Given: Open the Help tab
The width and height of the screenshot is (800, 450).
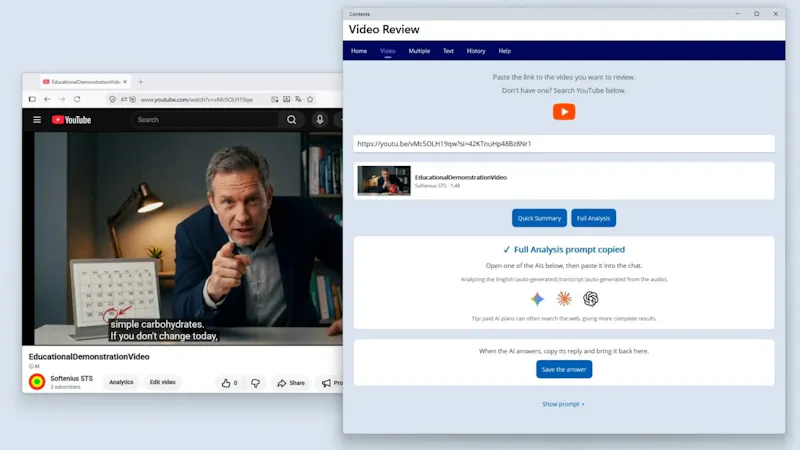Looking at the screenshot, I should click(x=505, y=51).
